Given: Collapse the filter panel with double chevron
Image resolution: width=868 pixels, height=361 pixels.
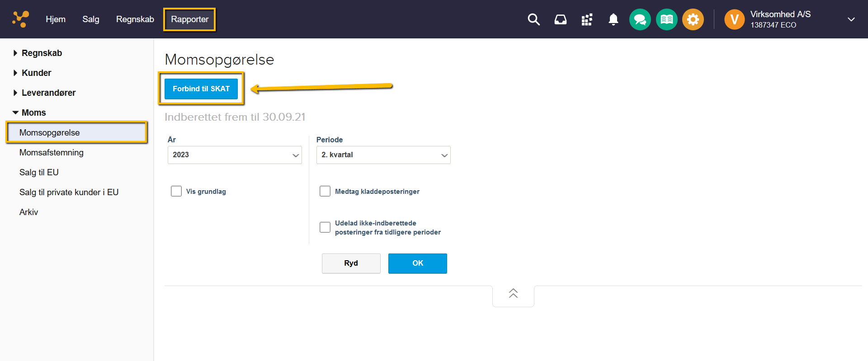Looking at the screenshot, I should click(x=513, y=294).
